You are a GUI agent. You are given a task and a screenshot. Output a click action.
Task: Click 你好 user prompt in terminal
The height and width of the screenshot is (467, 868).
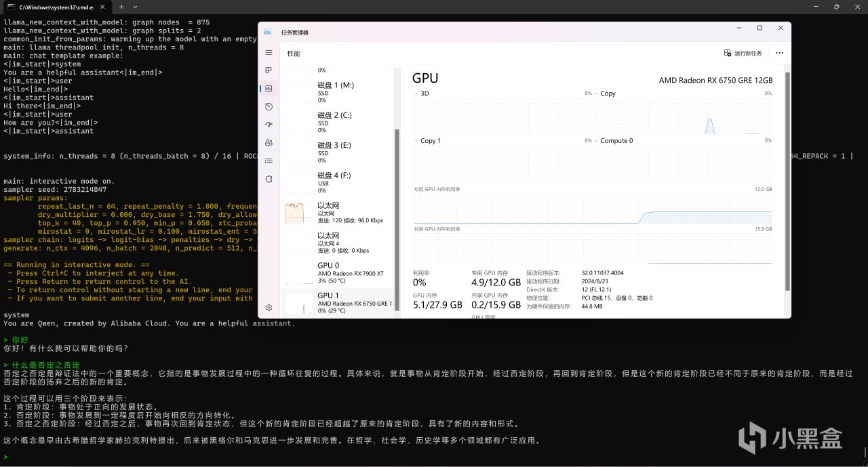pos(20,340)
